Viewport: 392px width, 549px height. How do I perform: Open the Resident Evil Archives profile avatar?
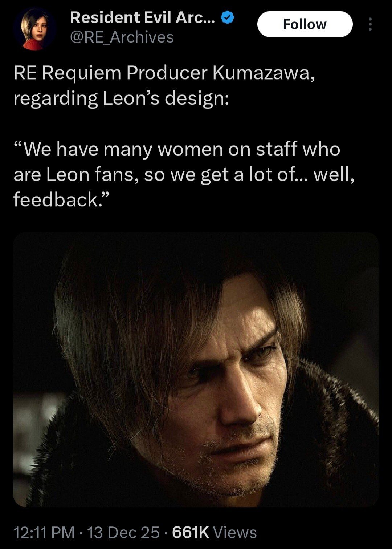(35, 29)
